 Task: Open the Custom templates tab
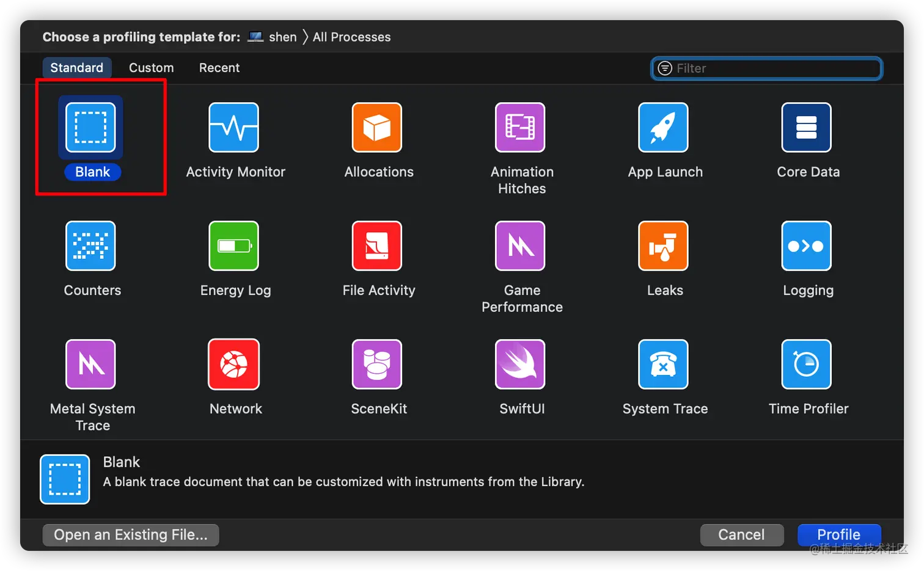[x=152, y=68]
